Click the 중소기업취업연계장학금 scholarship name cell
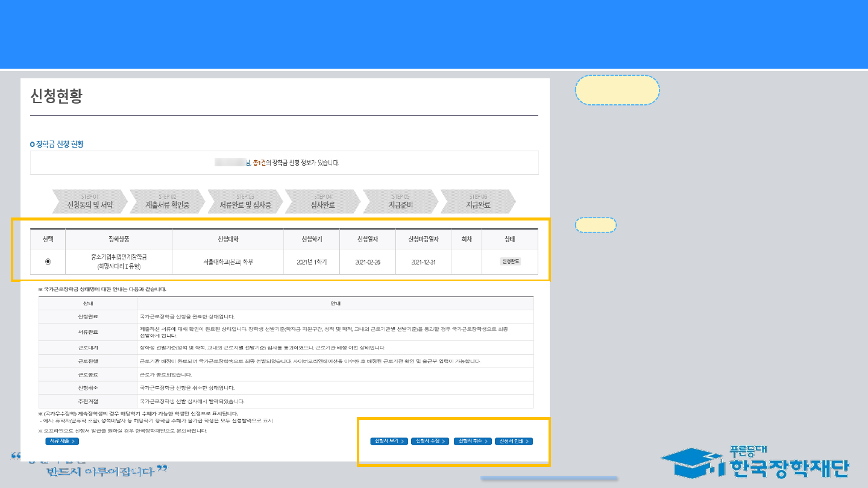The image size is (868, 488). (119, 261)
